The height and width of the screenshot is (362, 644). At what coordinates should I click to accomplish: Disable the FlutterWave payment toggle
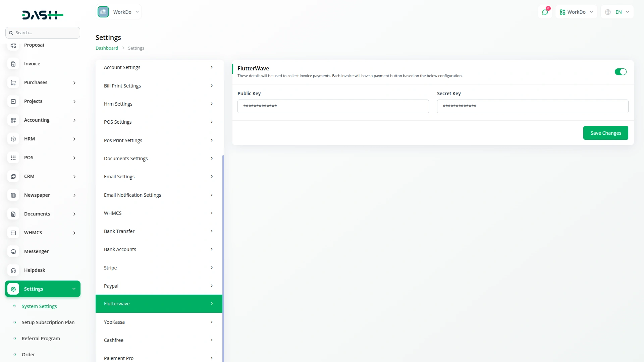point(620,72)
